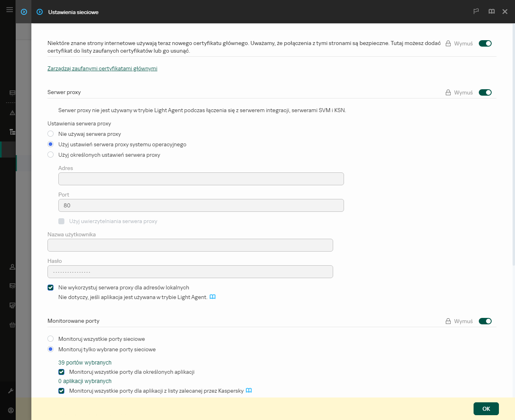515x420 pixels.
Task: Click the lock icon in Monitorowane porty section
Action: [448, 321]
